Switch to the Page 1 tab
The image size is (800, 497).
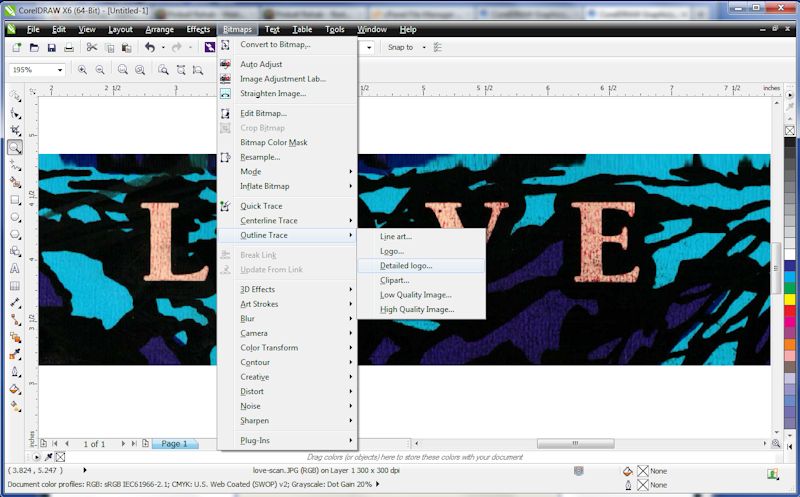(174, 443)
